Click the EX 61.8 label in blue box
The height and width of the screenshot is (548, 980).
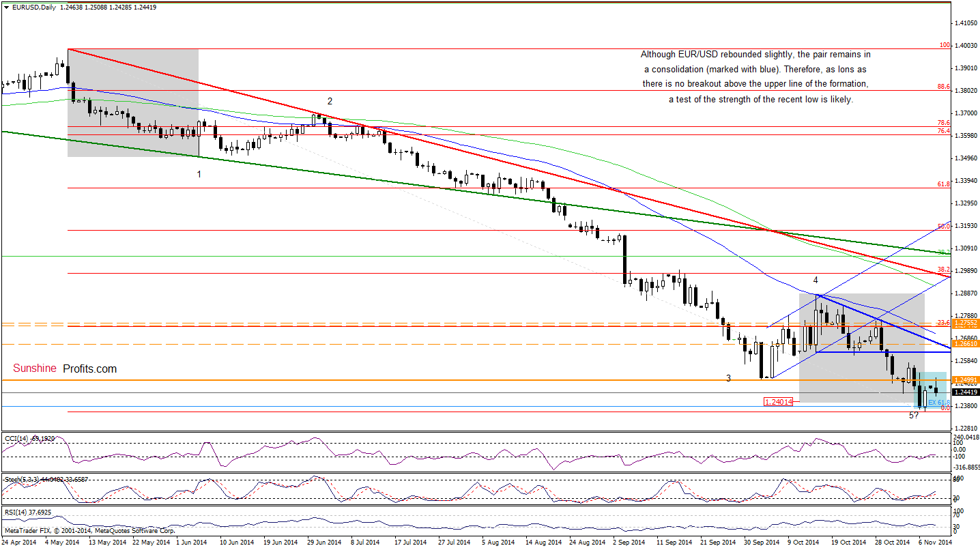pyautogui.click(x=938, y=402)
